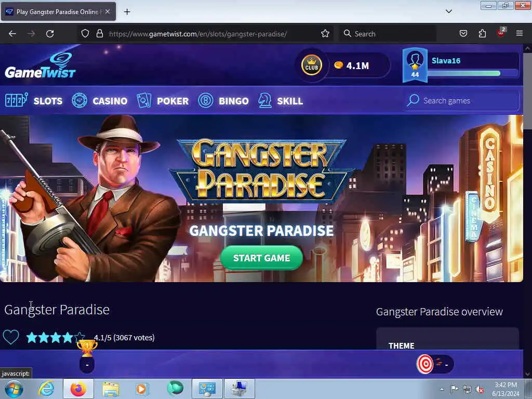Close the Gangster Paradise browser tab
The width and height of the screenshot is (532, 399).
108,11
